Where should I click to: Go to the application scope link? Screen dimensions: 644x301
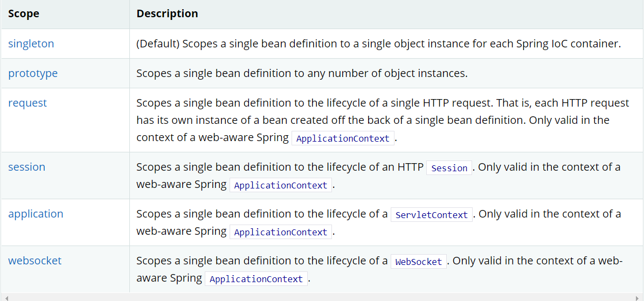(36, 214)
